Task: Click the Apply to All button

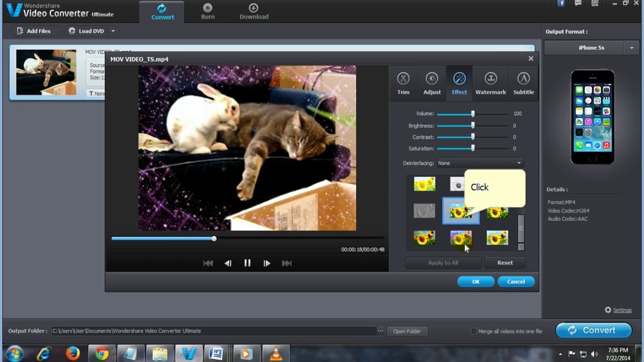Action: [x=443, y=262]
